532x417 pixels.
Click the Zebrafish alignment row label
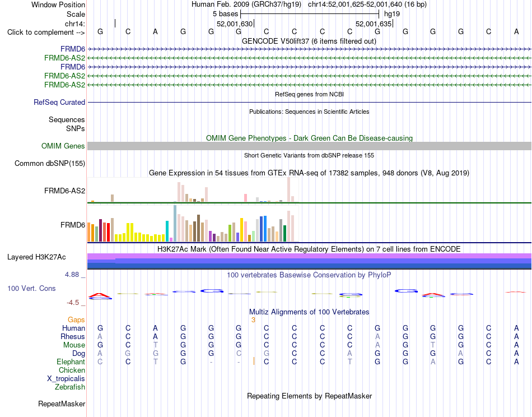70,387
